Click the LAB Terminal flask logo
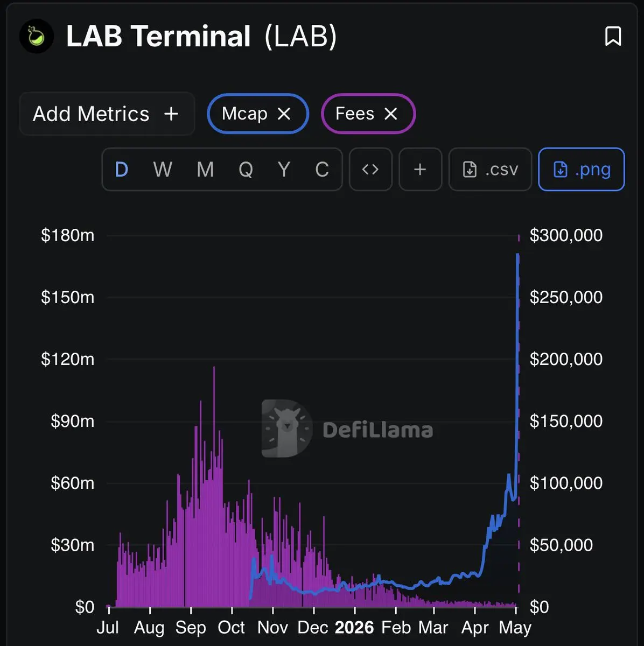This screenshot has height=646, width=644. pos(37,36)
